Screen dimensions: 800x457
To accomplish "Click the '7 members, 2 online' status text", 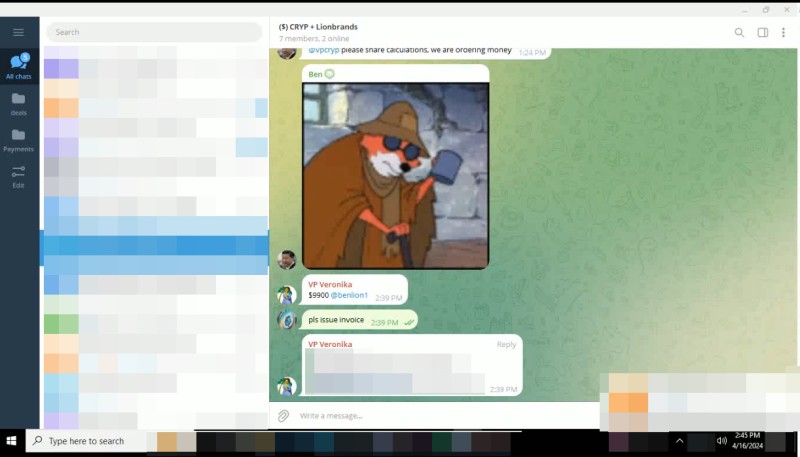I will click(314, 39).
